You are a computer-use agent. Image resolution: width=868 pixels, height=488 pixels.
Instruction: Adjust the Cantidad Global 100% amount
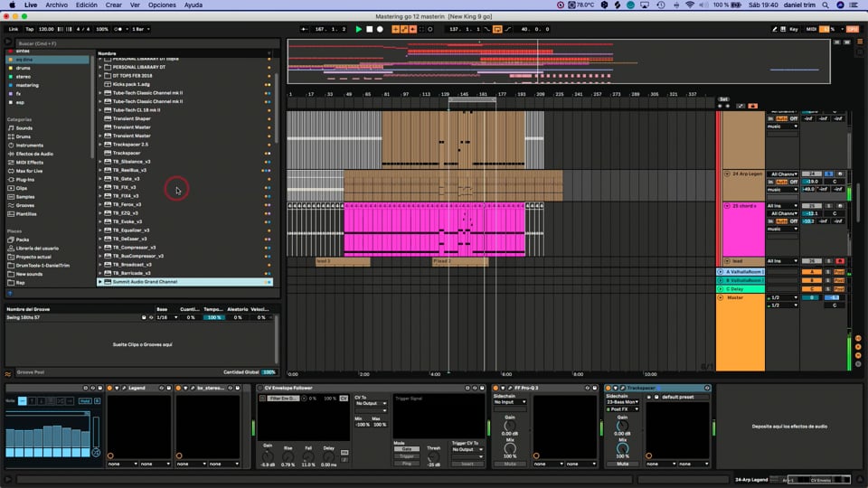click(x=269, y=372)
